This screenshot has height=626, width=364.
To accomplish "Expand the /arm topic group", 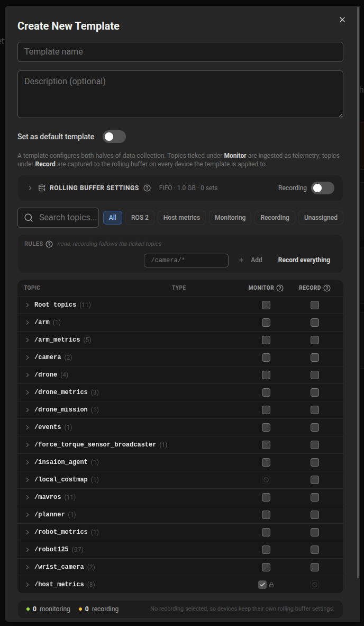I will coord(28,322).
